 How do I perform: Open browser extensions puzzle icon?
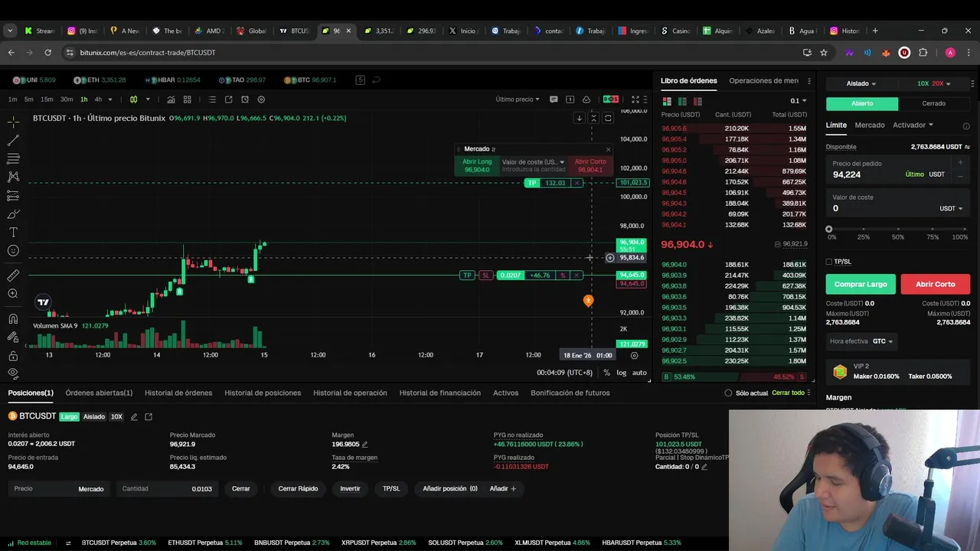(923, 53)
